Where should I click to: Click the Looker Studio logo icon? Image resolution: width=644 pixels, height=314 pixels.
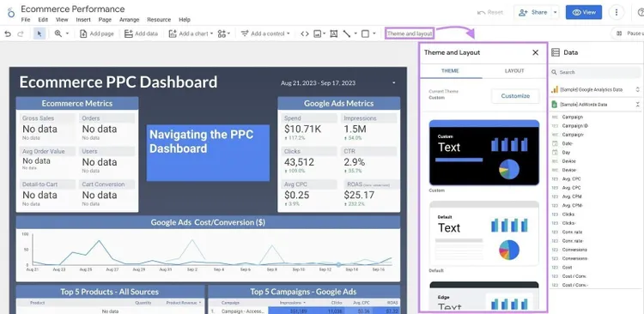[10, 12]
